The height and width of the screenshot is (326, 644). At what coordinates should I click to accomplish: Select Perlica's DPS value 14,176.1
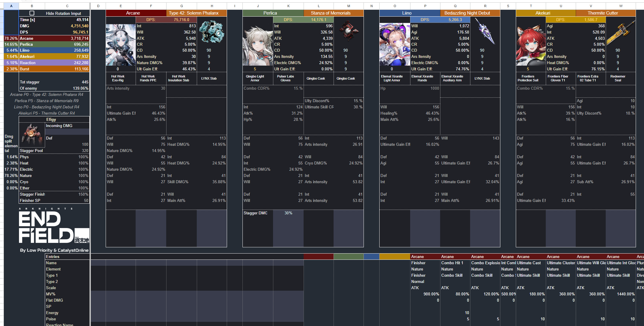click(318, 20)
